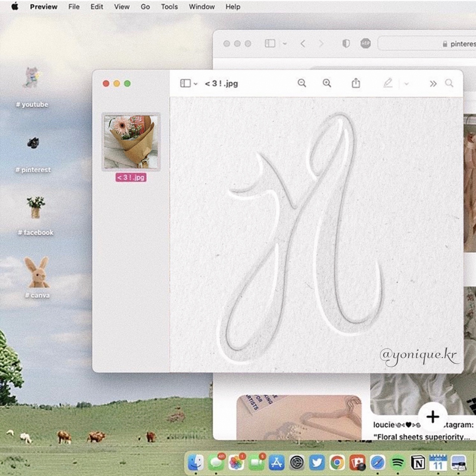Zoom in with Preview toolbar magnifier

tap(327, 83)
